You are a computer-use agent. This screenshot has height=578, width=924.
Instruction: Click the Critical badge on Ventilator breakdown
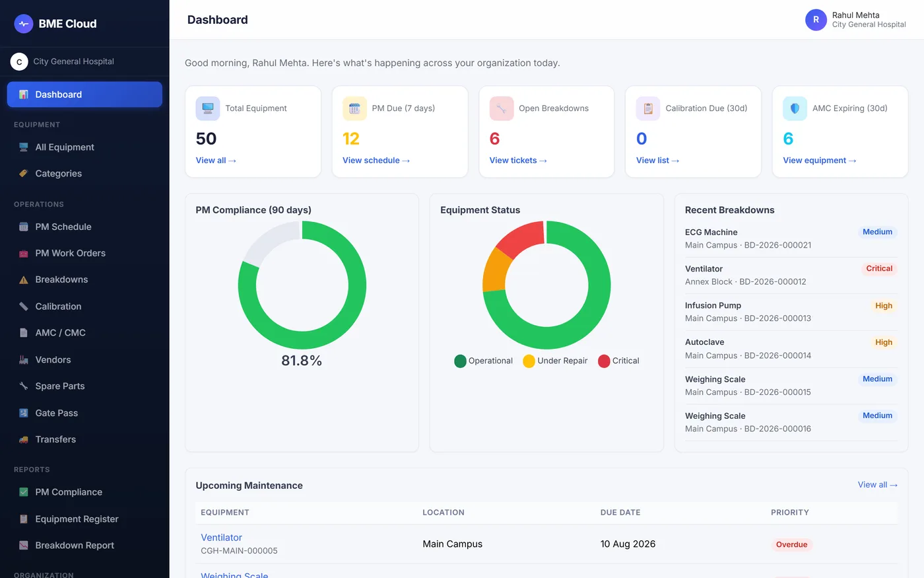(x=879, y=269)
